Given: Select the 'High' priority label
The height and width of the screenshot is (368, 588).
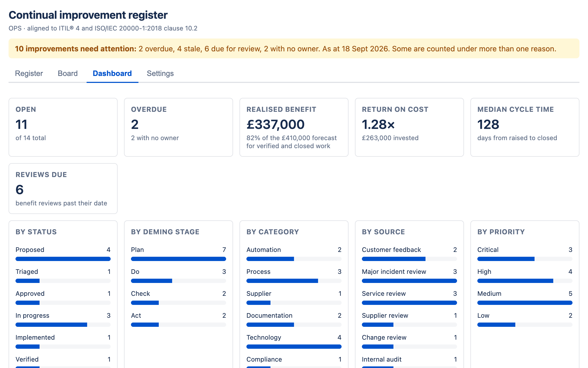Looking at the screenshot, I should 484,272.
